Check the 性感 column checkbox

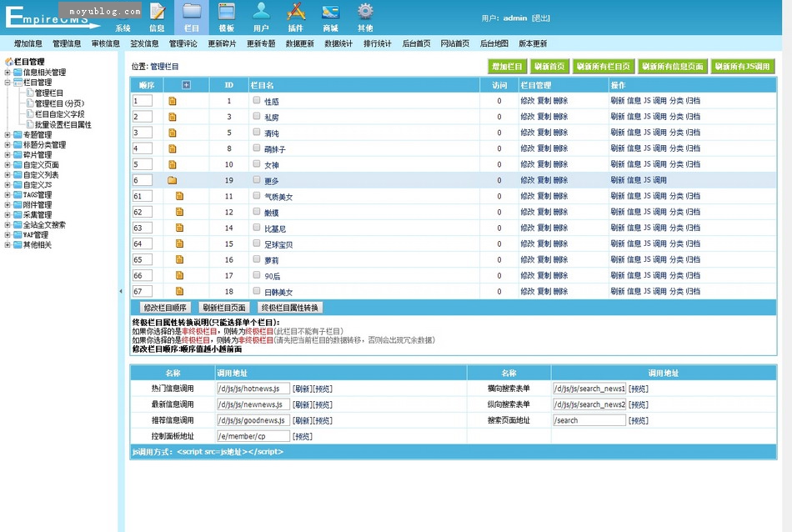257,101
